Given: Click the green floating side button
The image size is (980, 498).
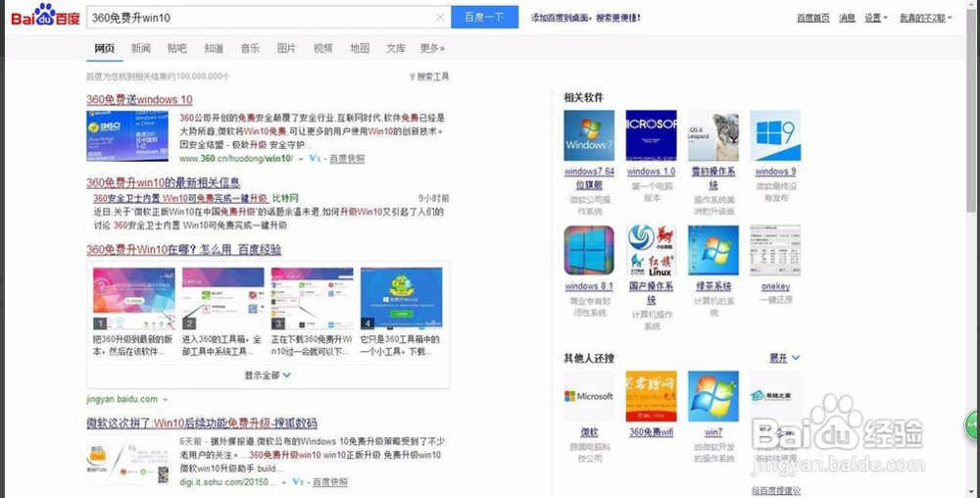Looking at the screenshot, I should tap(972, 424).
